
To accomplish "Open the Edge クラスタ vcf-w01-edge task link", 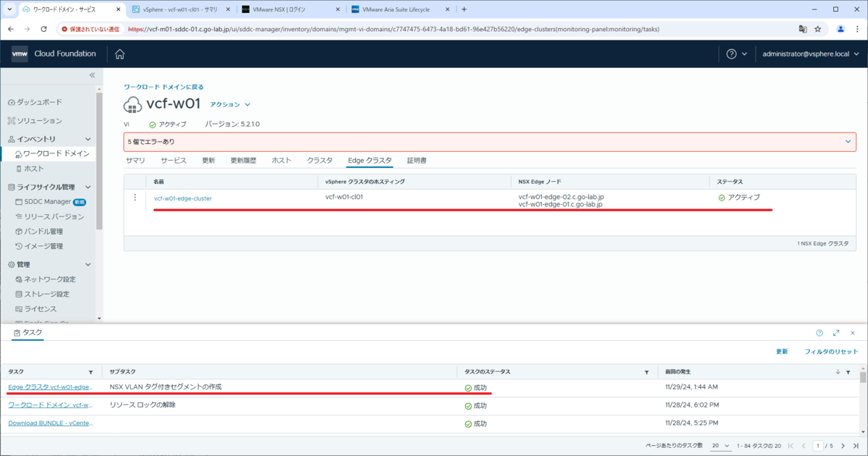I will coord(50,387).
